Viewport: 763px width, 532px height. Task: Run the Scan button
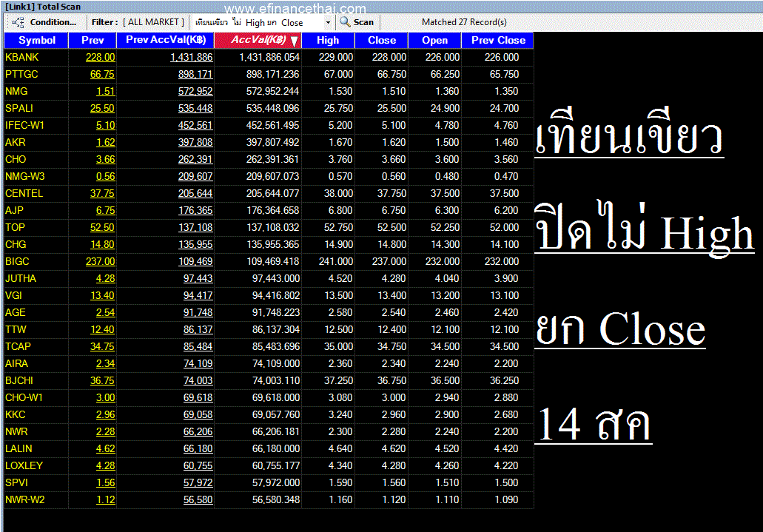coord(363,22)
